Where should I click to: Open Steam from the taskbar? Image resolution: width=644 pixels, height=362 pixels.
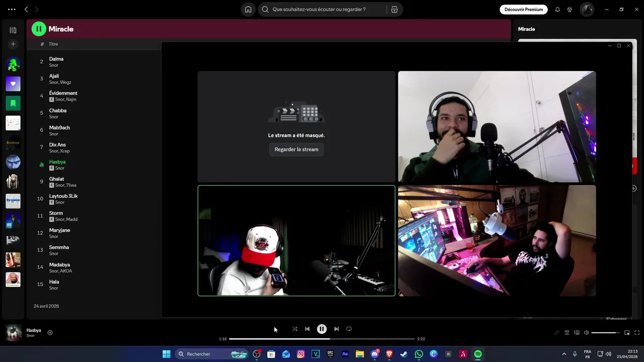pyautogui.click(x=404, y=354)
